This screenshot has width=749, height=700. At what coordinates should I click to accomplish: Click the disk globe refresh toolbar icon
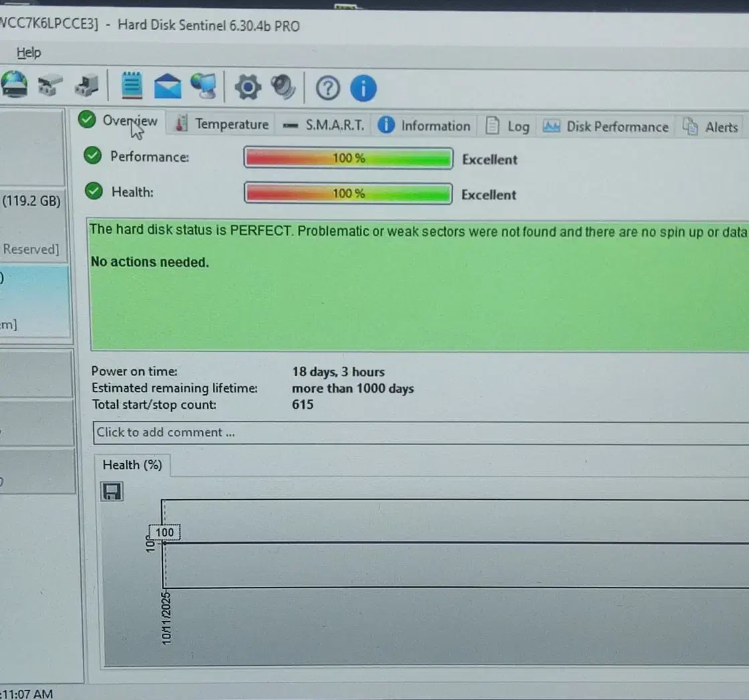14,84
